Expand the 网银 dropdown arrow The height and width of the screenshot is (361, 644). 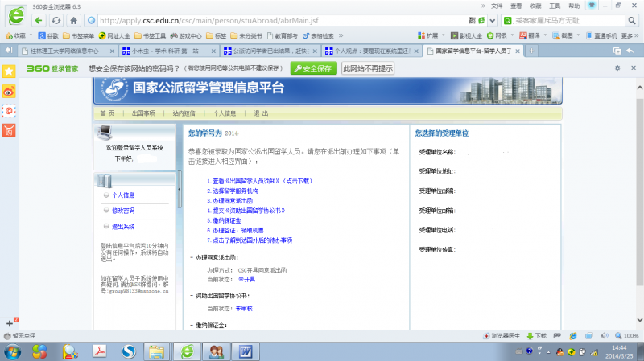(x=512, y=35)
